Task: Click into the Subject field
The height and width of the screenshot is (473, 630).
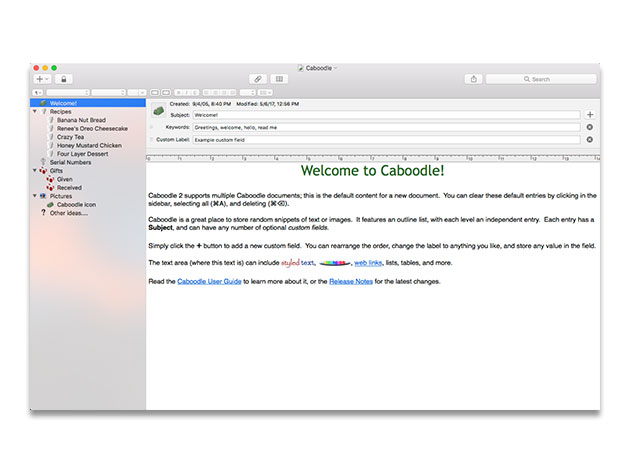Action: tap(387, 115)
